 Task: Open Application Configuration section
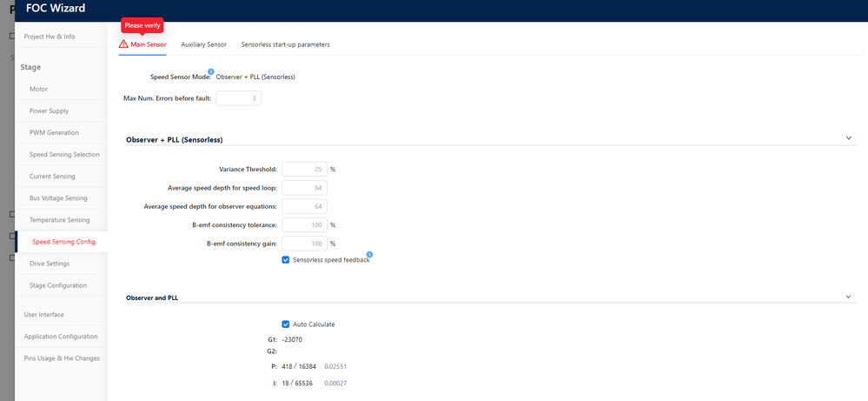click(61, 337)
